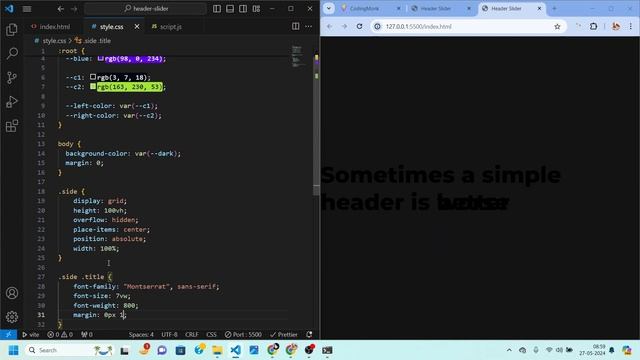Image resolution: width=640 pixels, height=360 pixels.
Task: Show hidden system tray icons
Action: click(x=509, y=350)
